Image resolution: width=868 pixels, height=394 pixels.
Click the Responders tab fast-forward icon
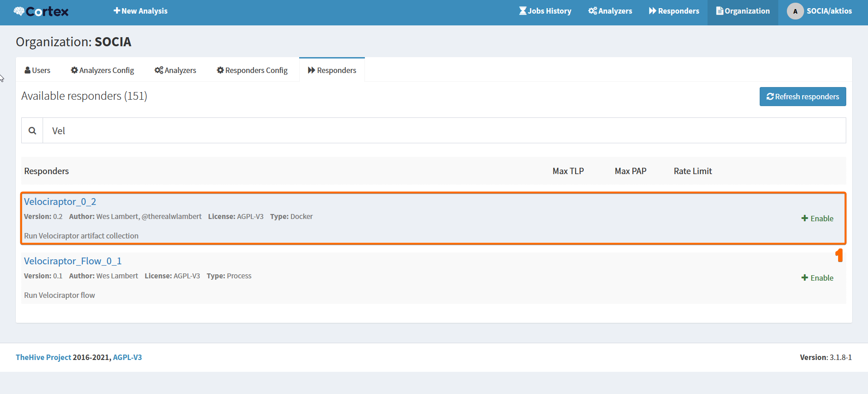tap(311, 70)
